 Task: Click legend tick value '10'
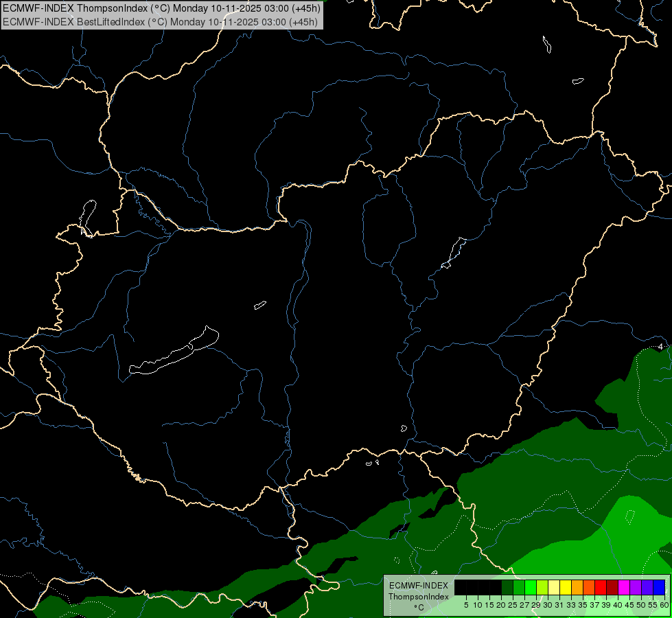click(478, 605)
